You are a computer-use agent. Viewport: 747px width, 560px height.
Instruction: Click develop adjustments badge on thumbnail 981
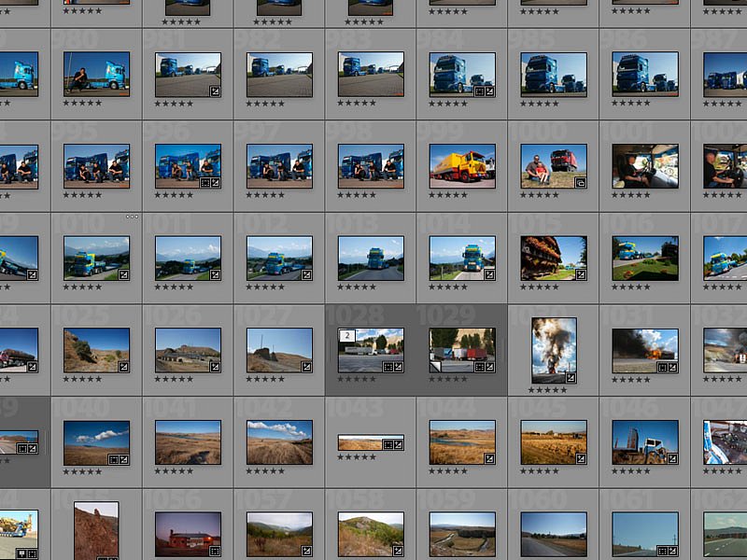215,91
